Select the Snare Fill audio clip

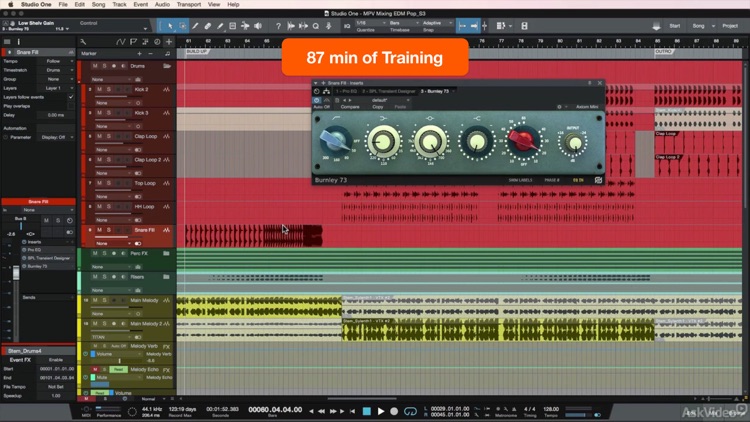click(254, 236)
